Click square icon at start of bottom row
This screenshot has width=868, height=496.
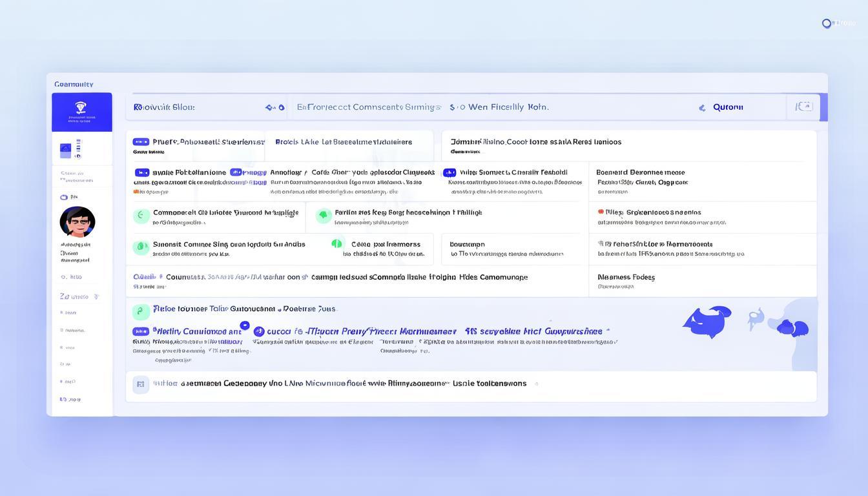(x=141, y=384)
